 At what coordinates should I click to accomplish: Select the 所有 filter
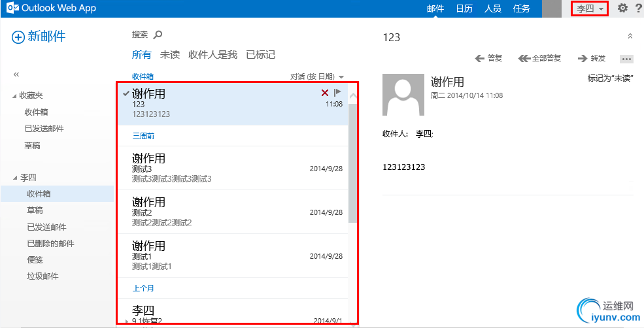pyautogui.click(x=142, y=55)
